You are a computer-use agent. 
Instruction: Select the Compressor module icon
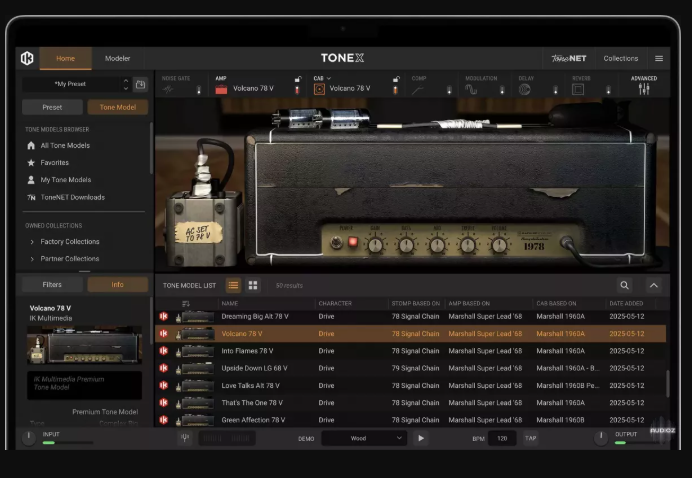point(417,90)
